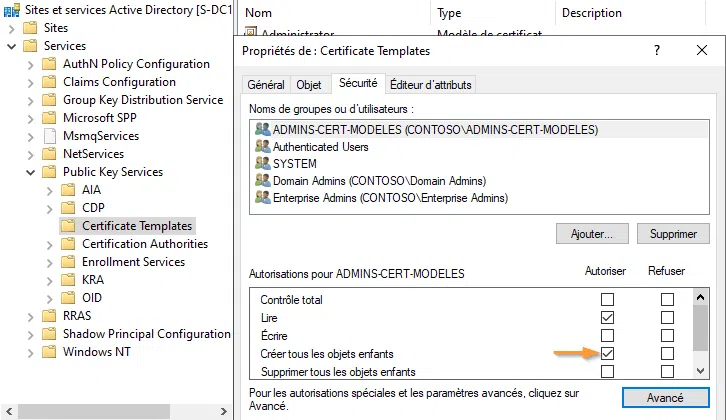
Task: Click the SYSTEM account icon
Action: pos(263,164)
